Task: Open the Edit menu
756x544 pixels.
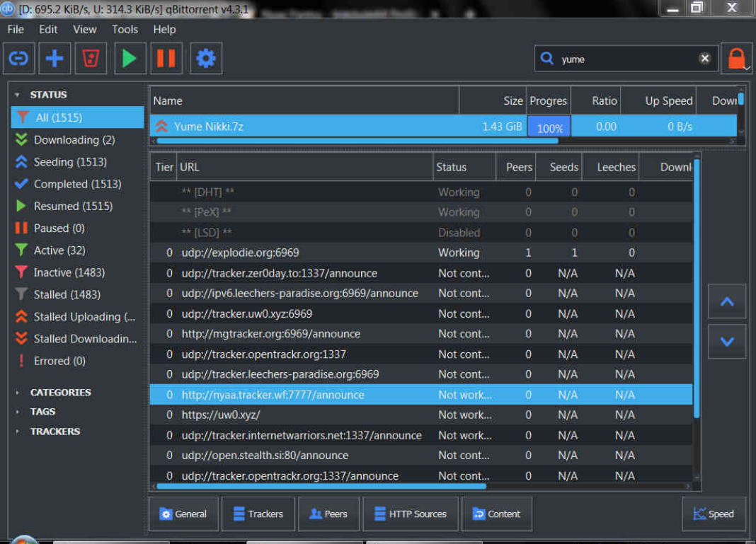Action: (48, 30)
